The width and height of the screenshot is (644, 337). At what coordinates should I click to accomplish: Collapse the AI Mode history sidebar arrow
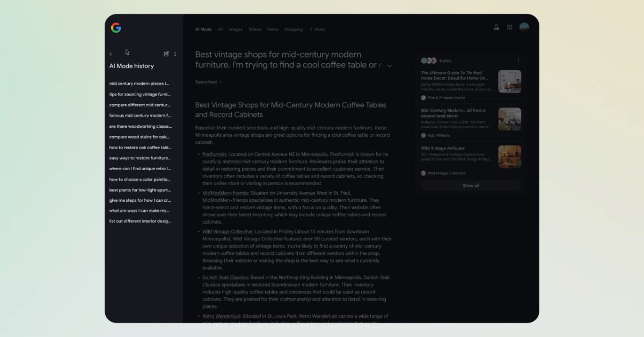pos(111,54)
